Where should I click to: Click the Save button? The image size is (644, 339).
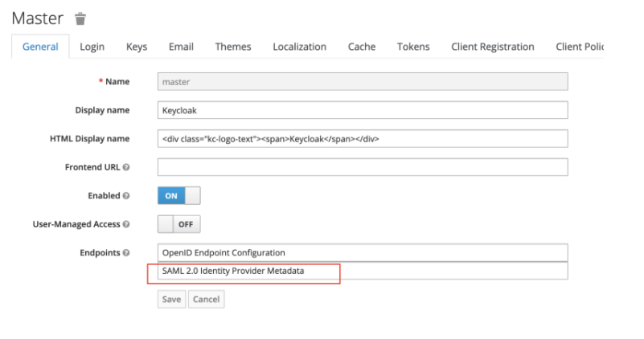tap(172, 299)
